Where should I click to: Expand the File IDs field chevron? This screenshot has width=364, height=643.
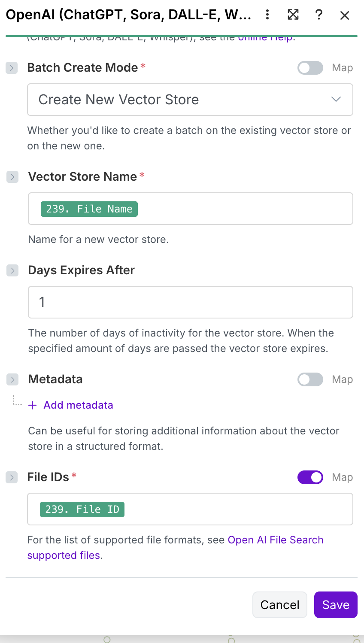tap(12, 477)
